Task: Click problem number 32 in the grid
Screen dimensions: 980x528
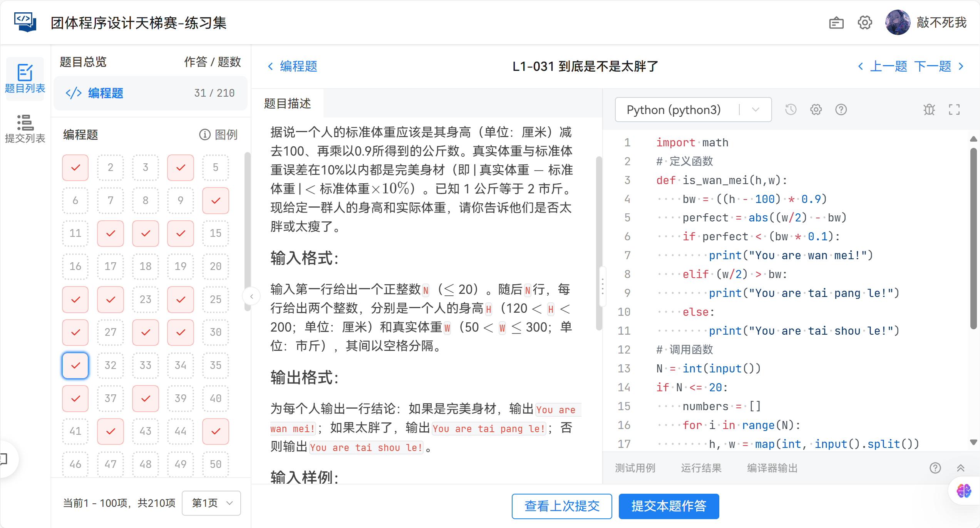Action: coord(110,365)
